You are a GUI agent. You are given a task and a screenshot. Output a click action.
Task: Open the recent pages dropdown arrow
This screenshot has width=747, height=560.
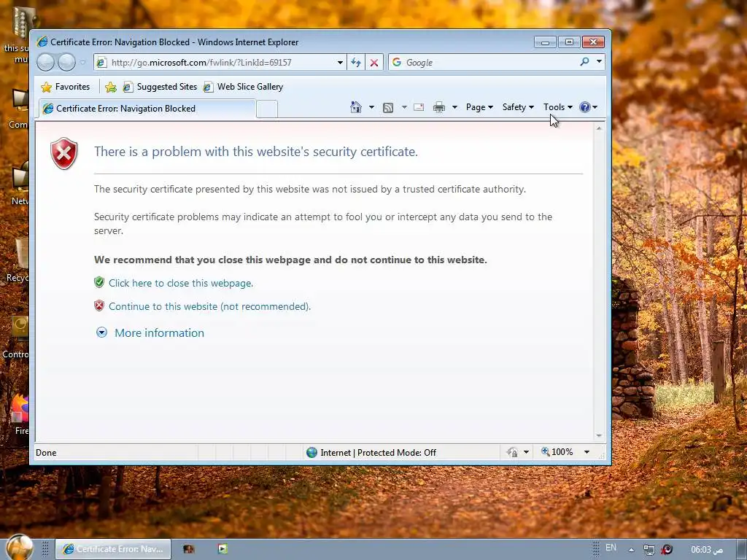coord(82,63)
